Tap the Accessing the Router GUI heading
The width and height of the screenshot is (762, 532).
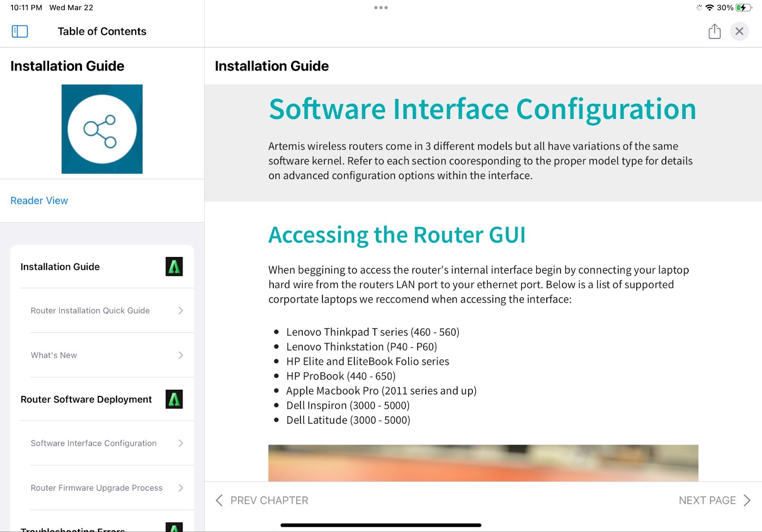[x=397, y=235]
